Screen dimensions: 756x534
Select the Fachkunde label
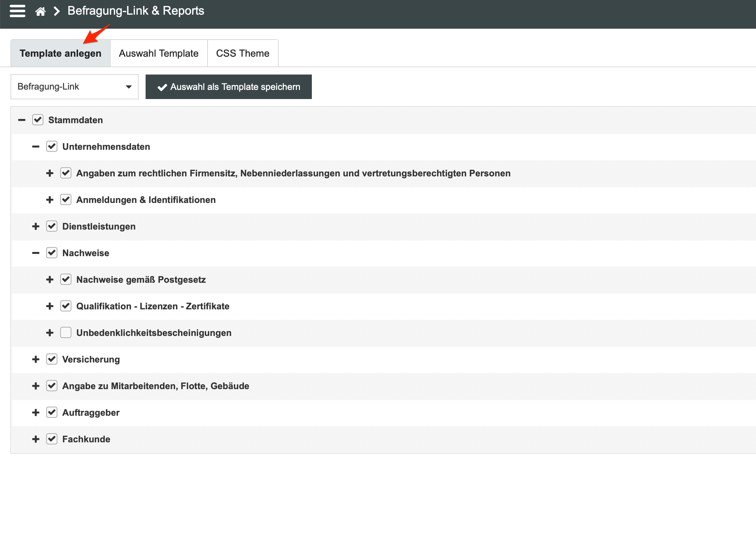(86, 439)
